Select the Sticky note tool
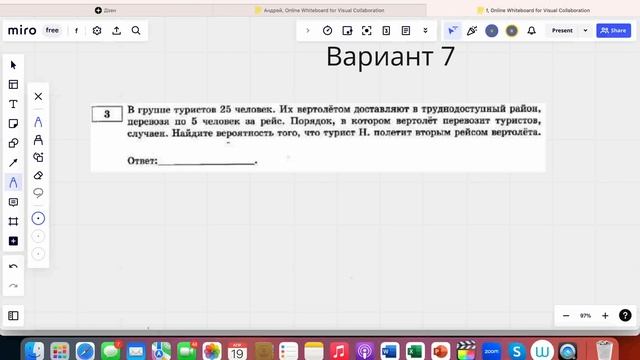The height and width of the screenshot is (360, 640). click(x=13, y=124)
